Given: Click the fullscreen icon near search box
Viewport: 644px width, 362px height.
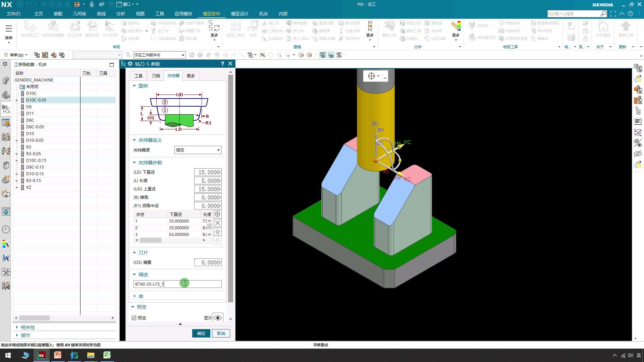Looking at the screenshot, I should [613, 14].
